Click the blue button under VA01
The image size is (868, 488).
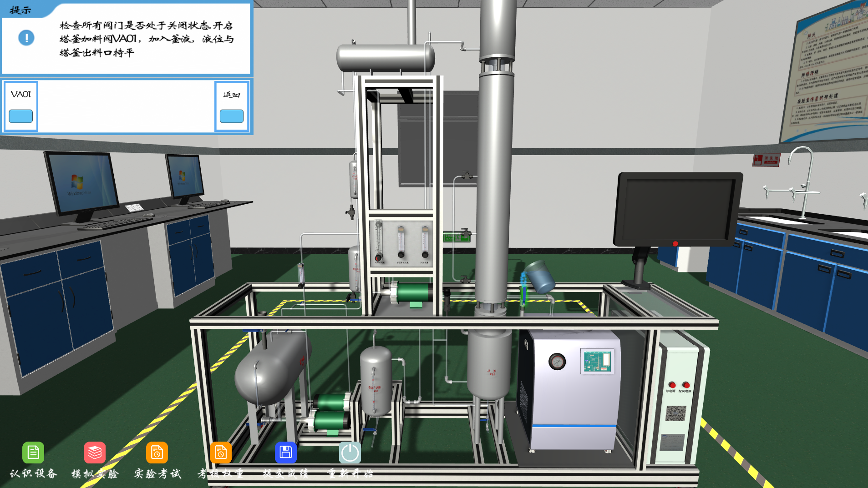tap(21, 116)
